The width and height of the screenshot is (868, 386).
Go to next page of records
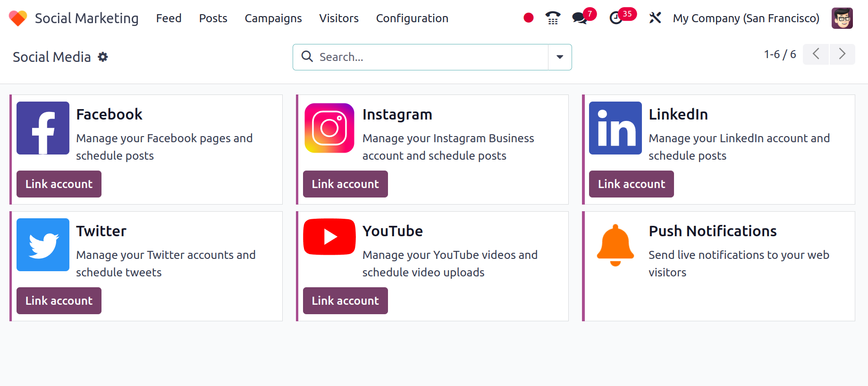coord(842,54)
